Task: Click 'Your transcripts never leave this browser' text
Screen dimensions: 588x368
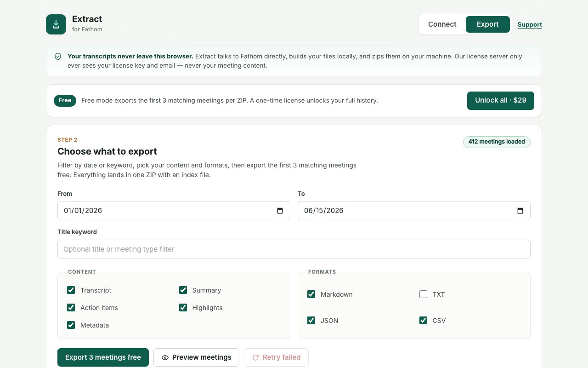Action: (130, 57)
